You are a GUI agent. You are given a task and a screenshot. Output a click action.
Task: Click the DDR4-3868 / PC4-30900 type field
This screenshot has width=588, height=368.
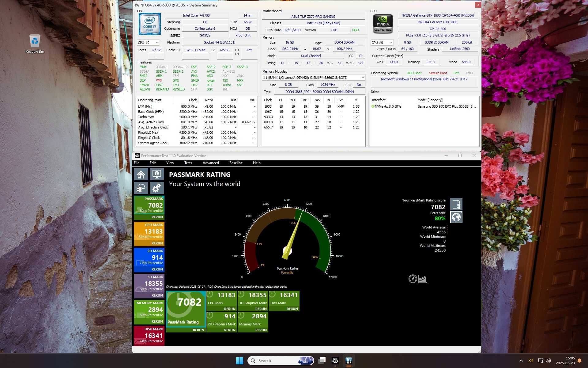pos(319,92)
